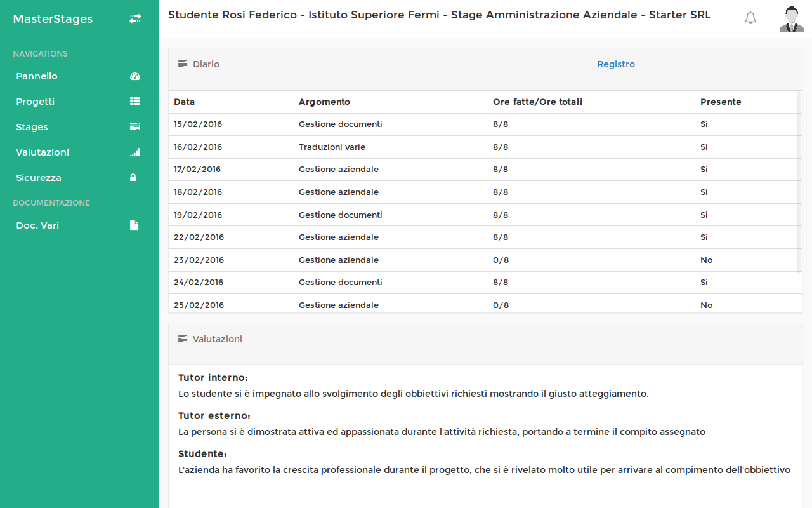This screenshot has width=812, height=508.
Task: Select the 15/02/2016 date cell
Action: point(198,124)
